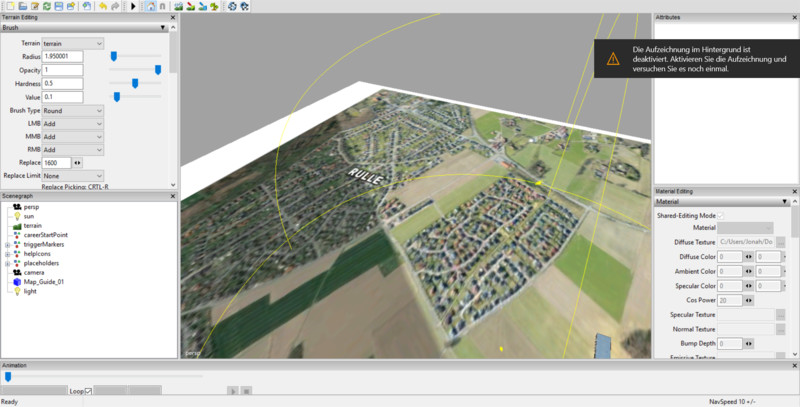This screenshot has height=407, width=800.
Task: Click the stepper arrows beside Replace field
Action: tap(78, 163)
